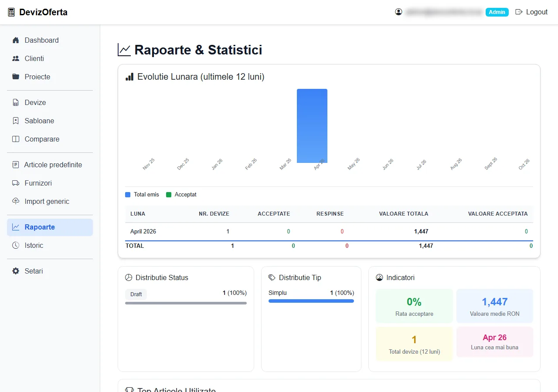
Task: Click the Simplu blue progress bar
Action: [311, 301]
